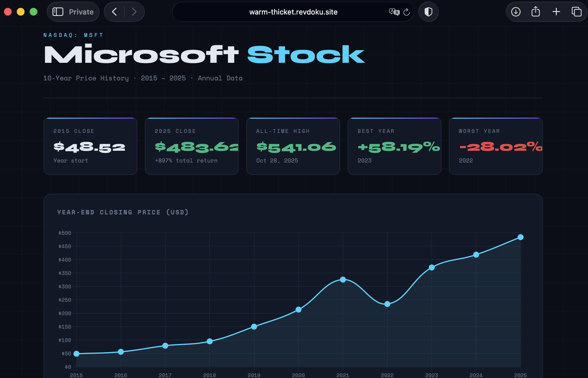
Task: Click the 'NASDAQ: MSFT' ticker text
Action: coord(73,35)
